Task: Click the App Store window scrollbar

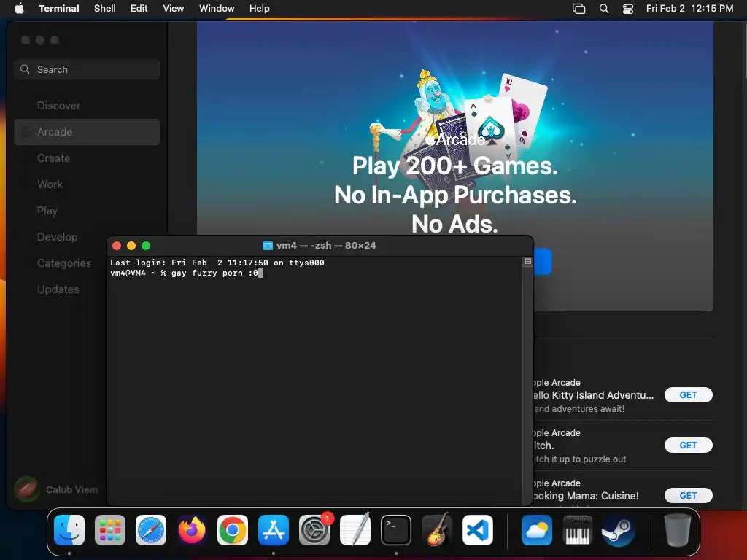Action: click(744, 50)
